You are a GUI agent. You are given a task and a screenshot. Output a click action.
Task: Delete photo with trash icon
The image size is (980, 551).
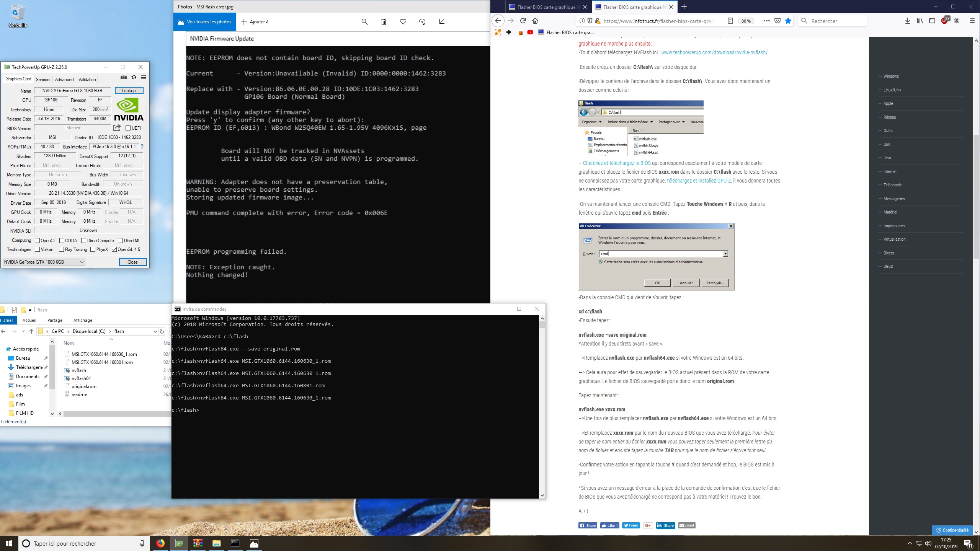tap(384, 22)
